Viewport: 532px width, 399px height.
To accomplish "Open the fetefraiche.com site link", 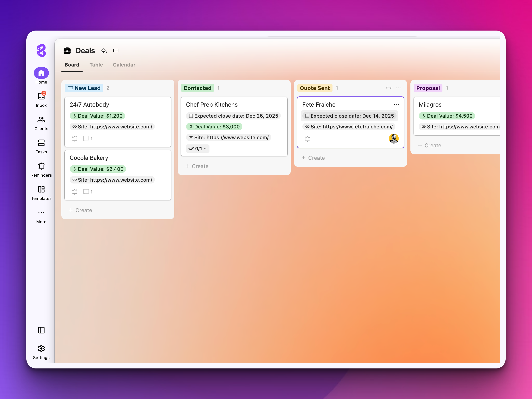I will pos(349,127).
